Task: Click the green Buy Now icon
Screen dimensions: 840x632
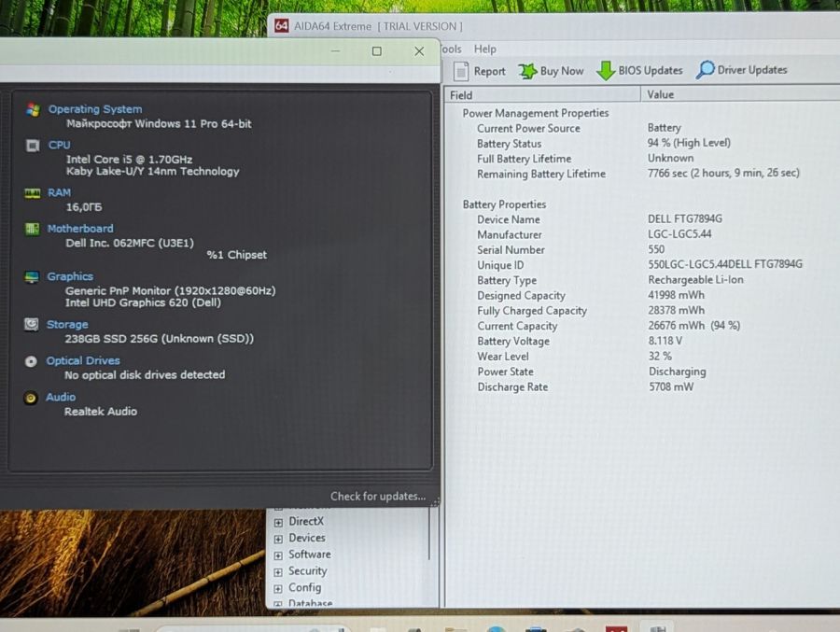Action: pyautogui.click(x=527, y=71)
